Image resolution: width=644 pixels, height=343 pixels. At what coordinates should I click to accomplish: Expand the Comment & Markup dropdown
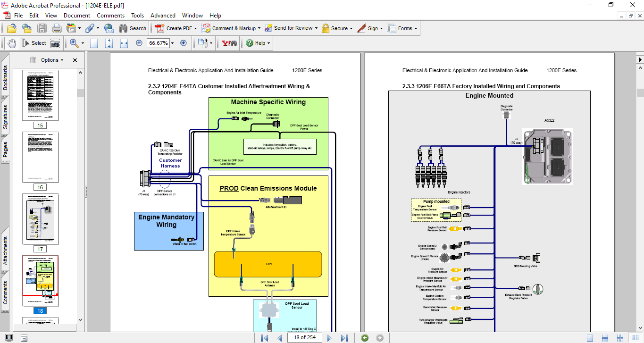coord(259,28)
